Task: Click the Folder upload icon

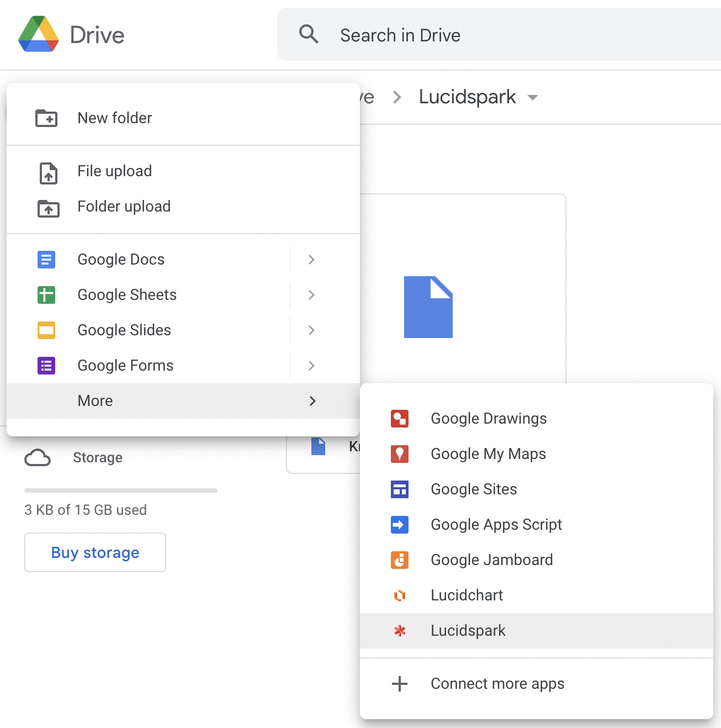Action: tap(48, 208)
